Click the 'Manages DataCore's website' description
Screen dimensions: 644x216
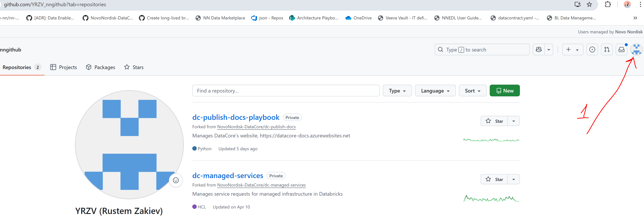(x=271, y=136)
